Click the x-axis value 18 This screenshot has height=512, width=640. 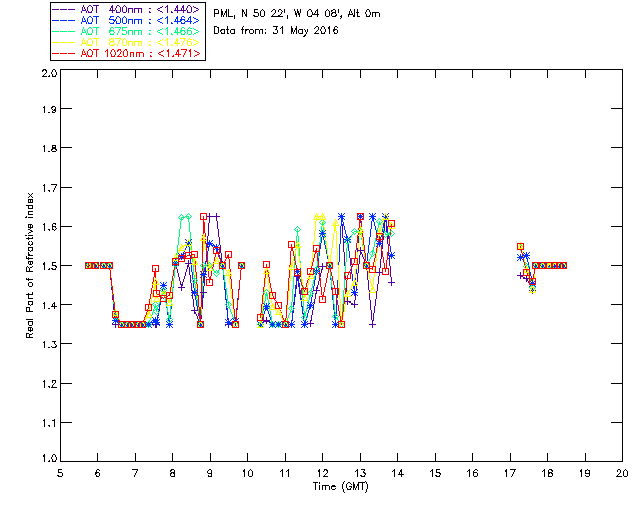[547, 473]
